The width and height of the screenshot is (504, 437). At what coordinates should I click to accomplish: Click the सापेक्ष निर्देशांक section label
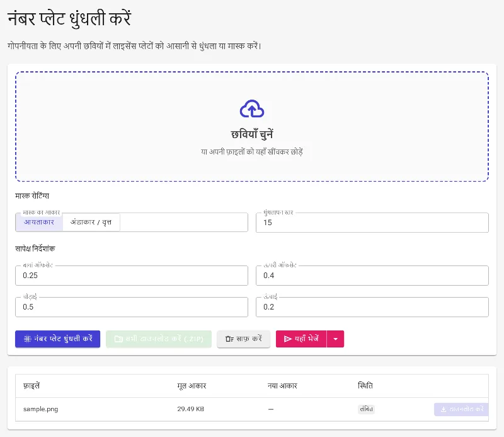[x=35, y=248]
